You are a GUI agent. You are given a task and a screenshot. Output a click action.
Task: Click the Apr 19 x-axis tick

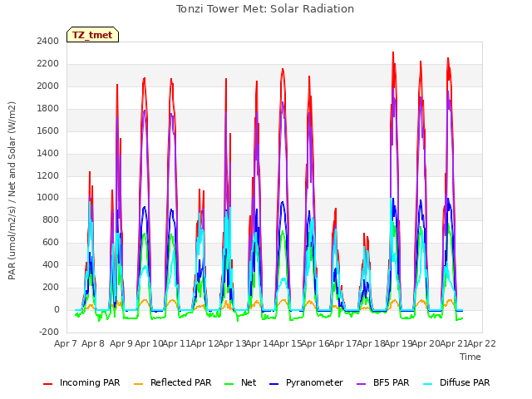click(399, 343)
